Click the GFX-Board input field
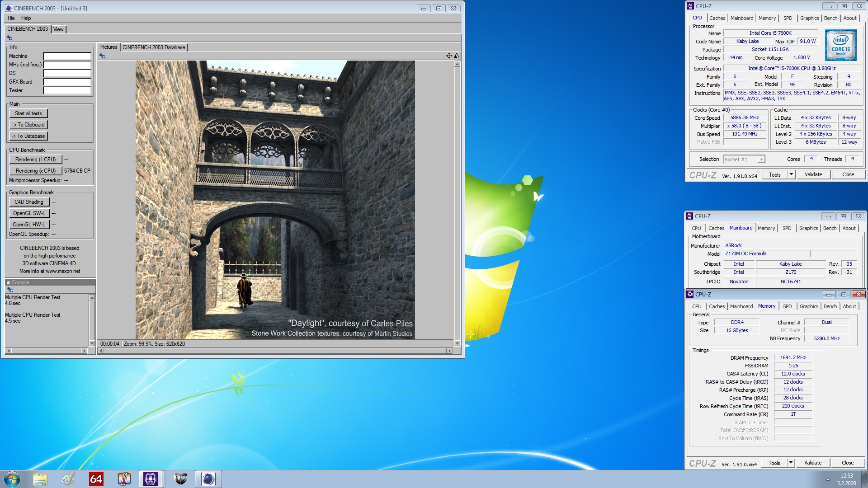868x488 pixels. (67, 82)
